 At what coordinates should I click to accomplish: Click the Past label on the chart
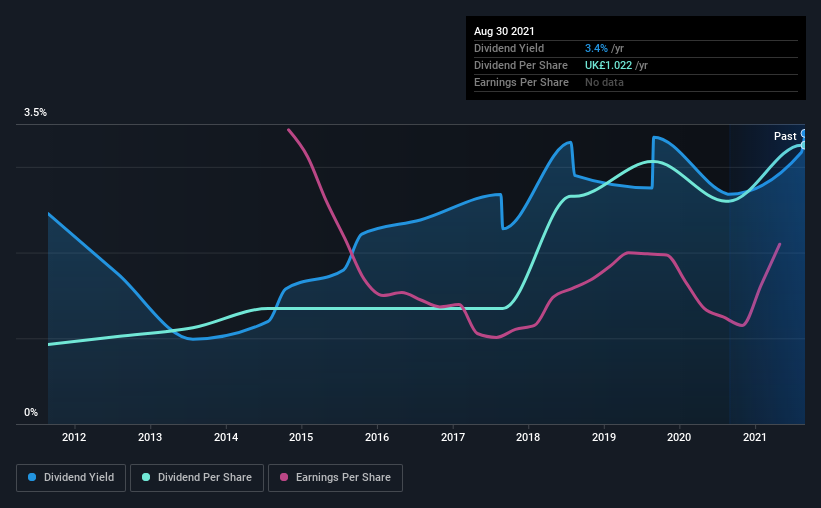[x=785, y=136]
